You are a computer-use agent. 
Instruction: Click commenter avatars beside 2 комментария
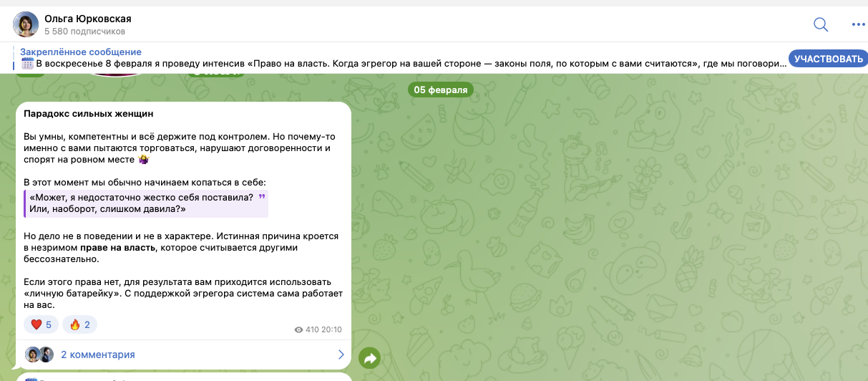pos(39,355)
